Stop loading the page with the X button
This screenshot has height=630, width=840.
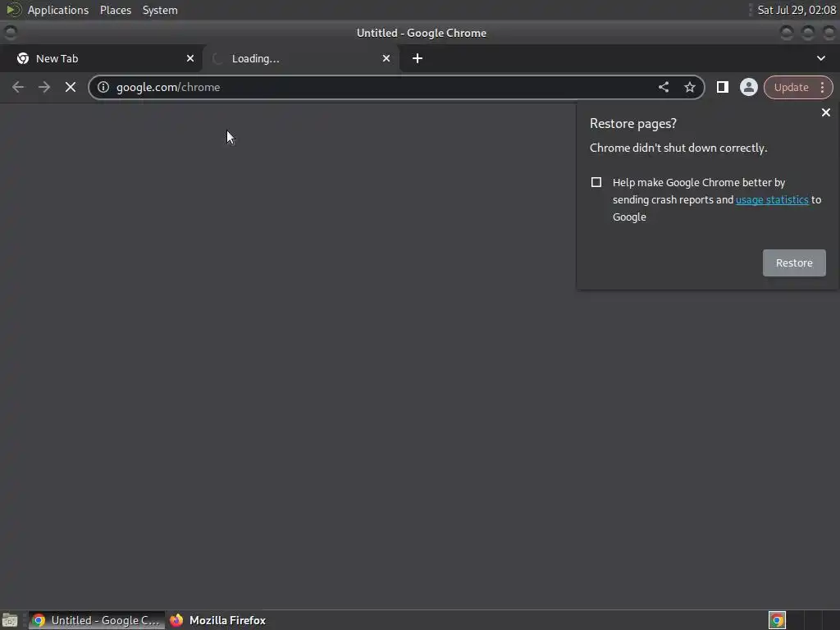pos(71,87)
